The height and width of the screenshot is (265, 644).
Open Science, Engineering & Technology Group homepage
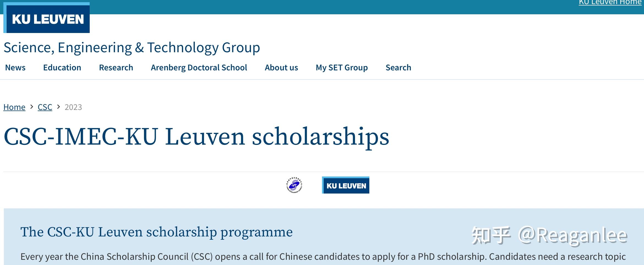132,48
